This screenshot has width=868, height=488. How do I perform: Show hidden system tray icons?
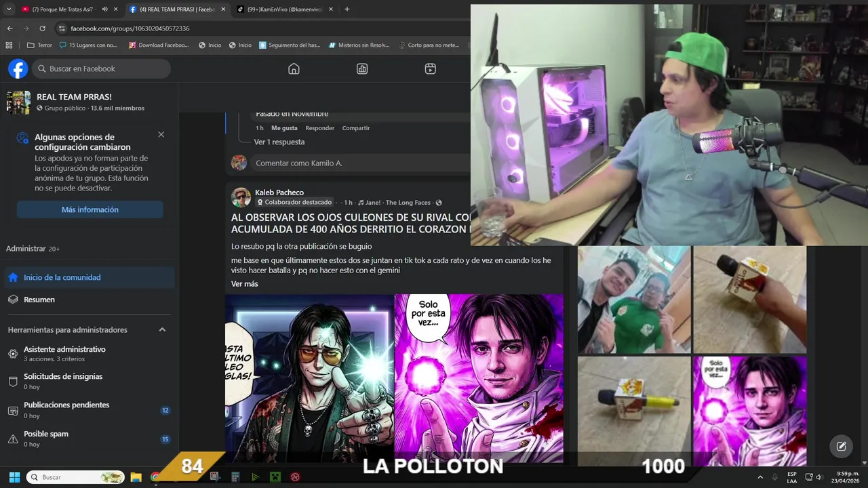pyautogui.click(x=759, y=477)
